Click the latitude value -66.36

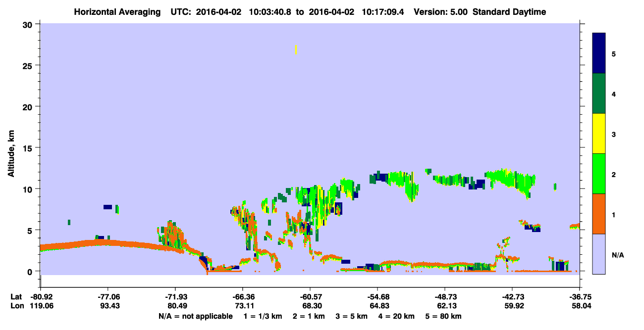tap(243, 297)
